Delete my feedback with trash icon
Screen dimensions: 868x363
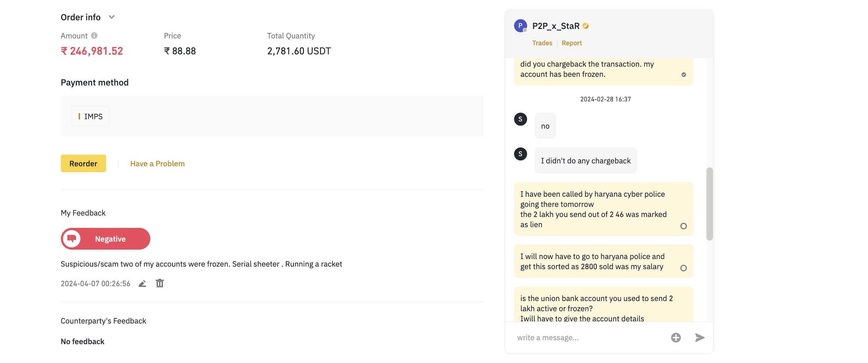[x=160, y=283]
